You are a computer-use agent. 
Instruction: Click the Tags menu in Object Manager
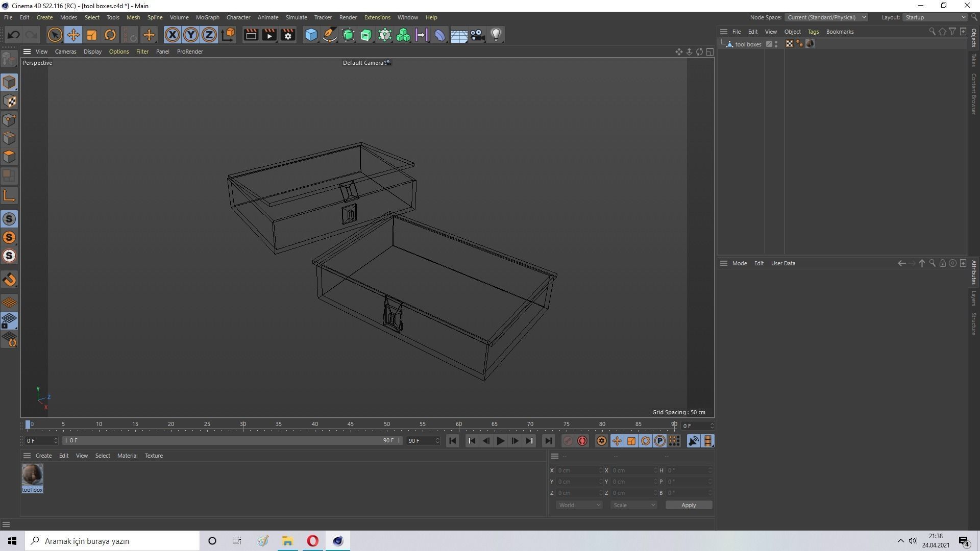pyautogui.click(x=813, y=31)
